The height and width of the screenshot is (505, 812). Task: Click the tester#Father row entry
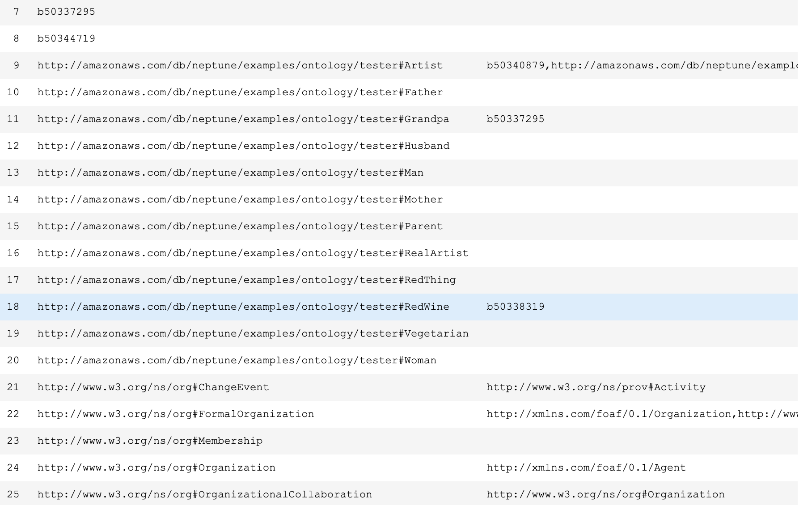pos(240,92)
